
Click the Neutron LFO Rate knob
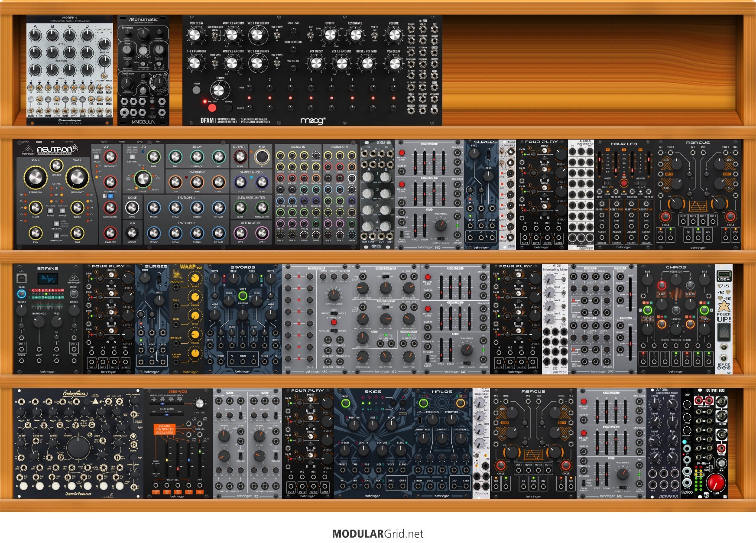[x=153, y=157]
